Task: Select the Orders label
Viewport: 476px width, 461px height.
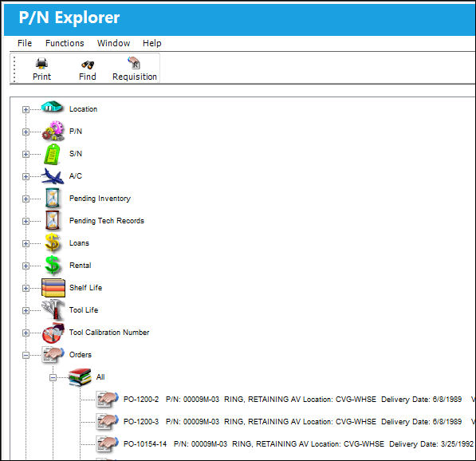Action: [81, 355]
